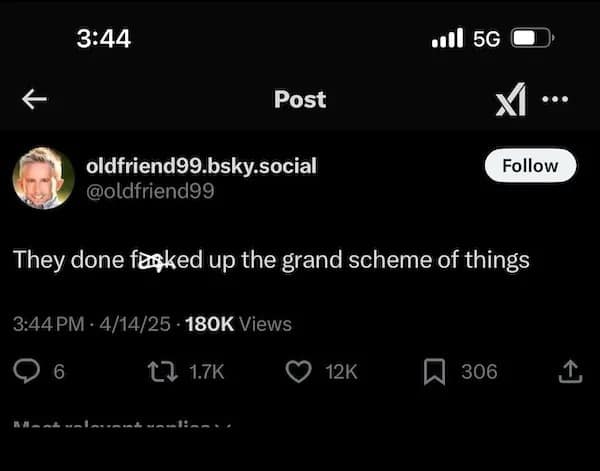Repost using the arrows icon

pyautogui.click(x=160, y=372)
